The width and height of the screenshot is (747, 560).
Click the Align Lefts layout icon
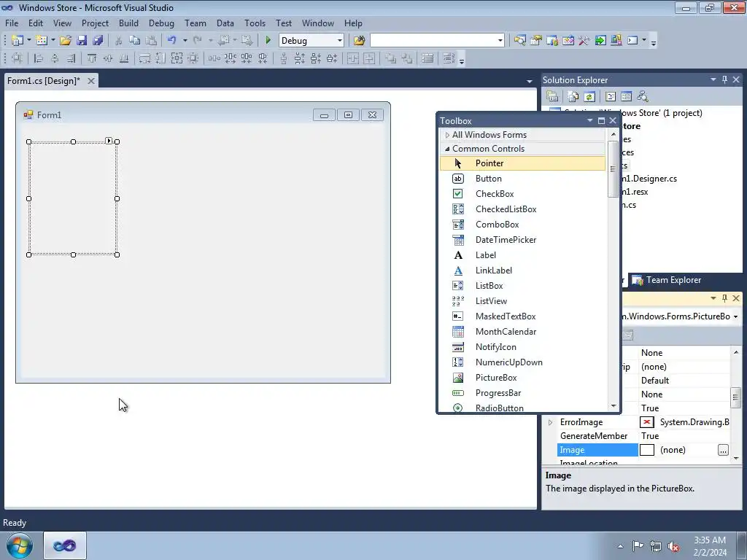pyautogui.click(x=39, y=58)
